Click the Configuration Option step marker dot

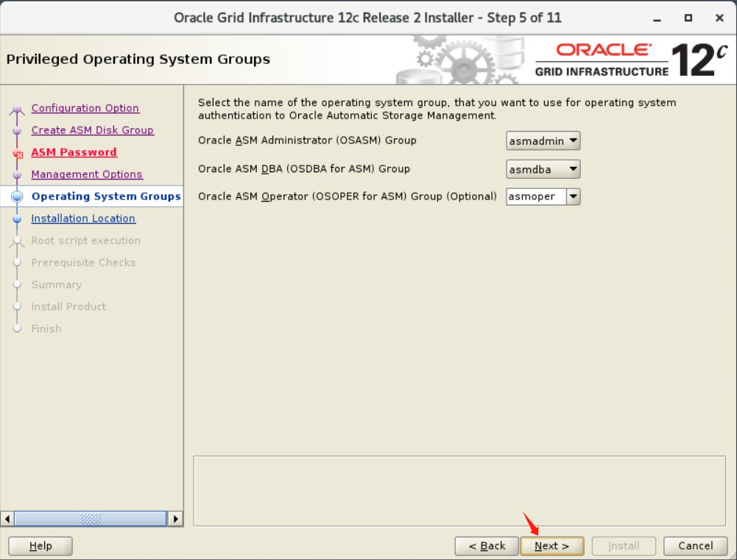pos(18,108)
